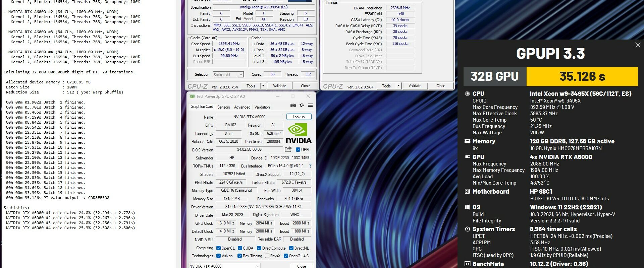The image size is (644, 268).
Task: Click the Multiplier x 19.0 value
Action: coord(229,50)
